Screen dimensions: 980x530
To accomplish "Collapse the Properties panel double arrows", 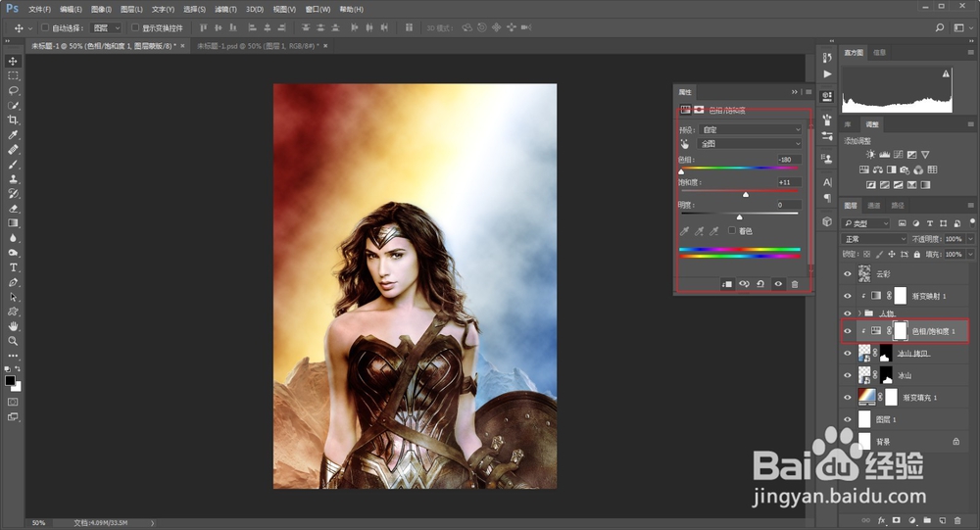I will tap(795, 92).
